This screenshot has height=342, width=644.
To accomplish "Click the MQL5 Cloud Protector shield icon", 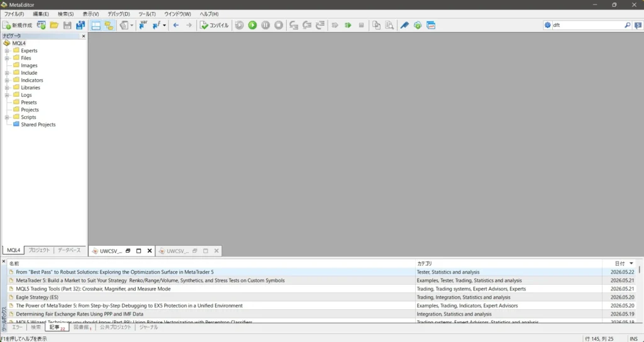I will (418, 25).
